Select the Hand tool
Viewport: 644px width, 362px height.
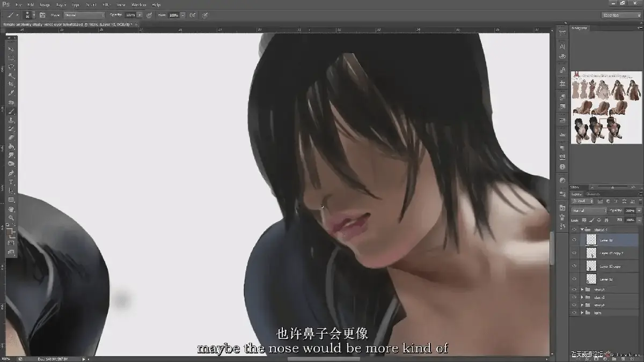tap(11, 209)
